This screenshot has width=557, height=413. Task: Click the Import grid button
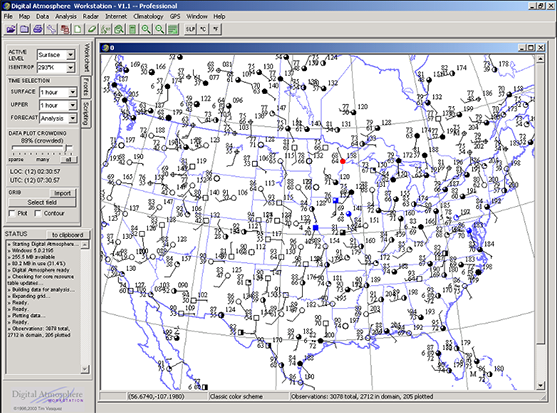(x=63, y=193)
